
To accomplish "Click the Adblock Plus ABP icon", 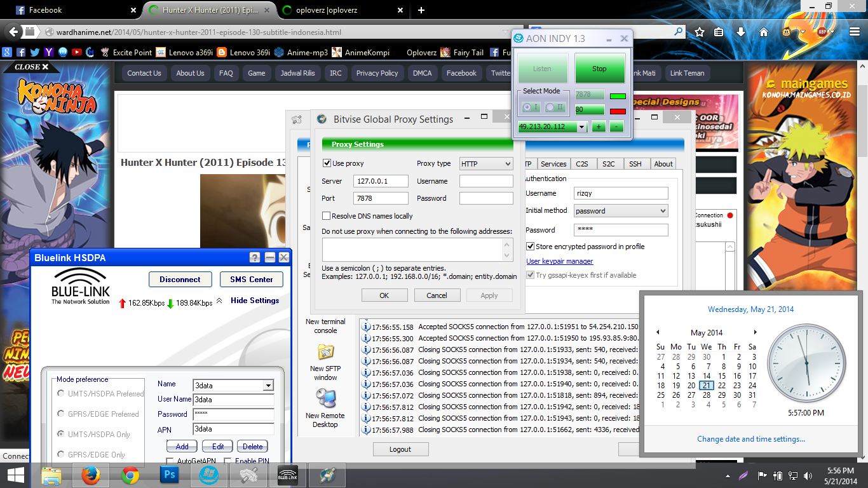I will coord(822,32).
